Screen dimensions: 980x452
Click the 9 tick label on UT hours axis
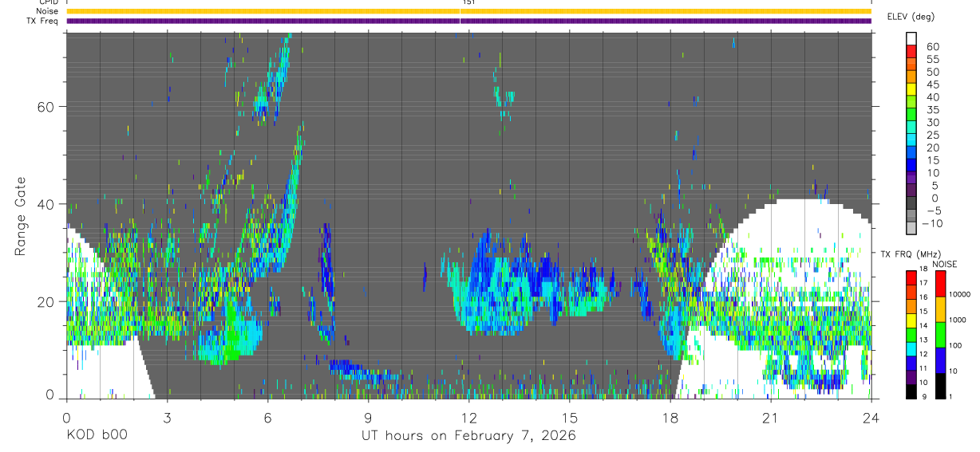[x=369, y=418]
